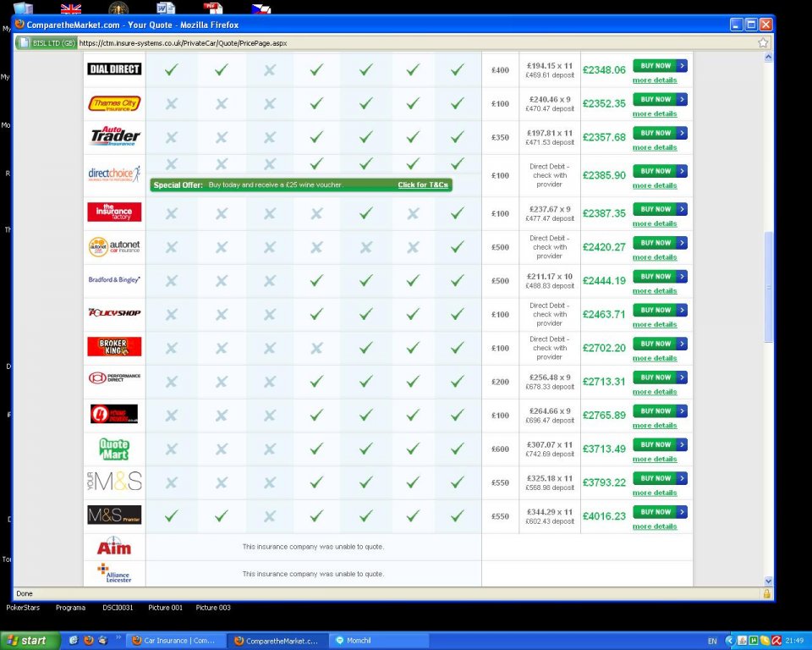812x650 pixels.
Task: Click the directchoice logo
Action: point(114,174)
